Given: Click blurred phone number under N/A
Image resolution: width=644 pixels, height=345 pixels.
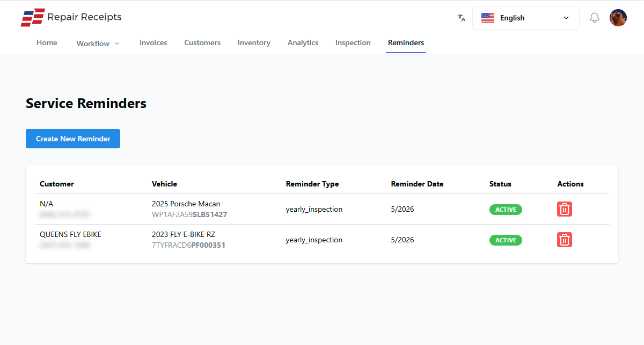Looking at the screenshot, I should 64,214.
